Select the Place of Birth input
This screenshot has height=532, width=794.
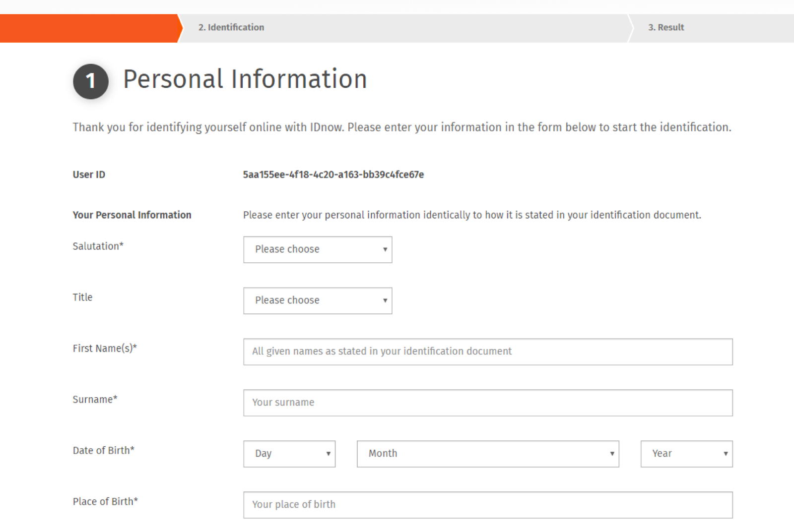click(488, 505)
